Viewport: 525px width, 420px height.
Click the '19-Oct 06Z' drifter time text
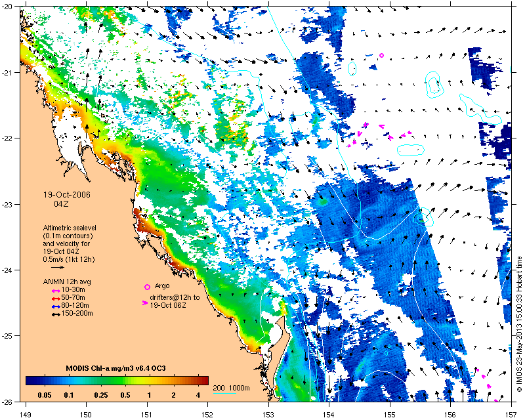(168, 305)
